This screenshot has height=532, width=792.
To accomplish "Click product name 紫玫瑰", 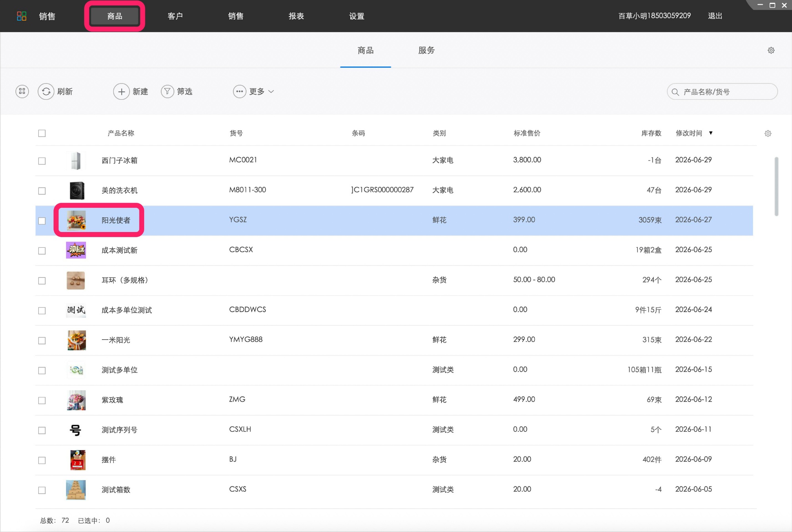I will (112, 400).
